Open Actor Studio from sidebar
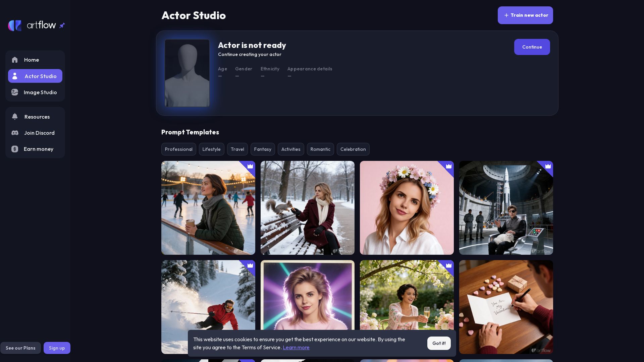The height and width of the screenshot is (362, 644). (x=35, y=76)
